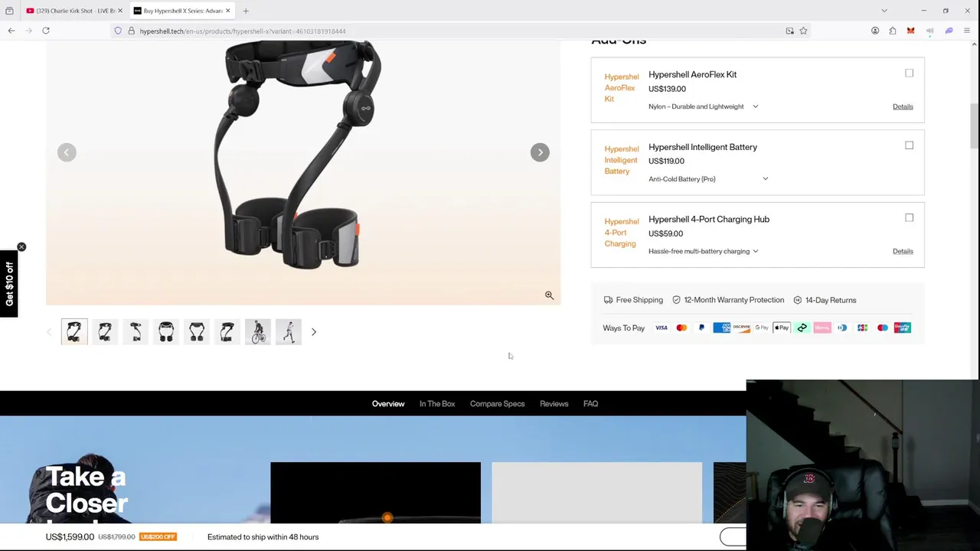Click the site padlock icon
This screenshot has width=980, height=551.
(132, 31)
